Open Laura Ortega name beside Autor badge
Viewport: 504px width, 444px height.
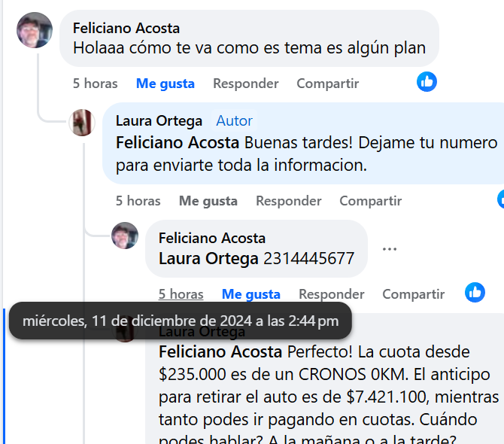159,121
